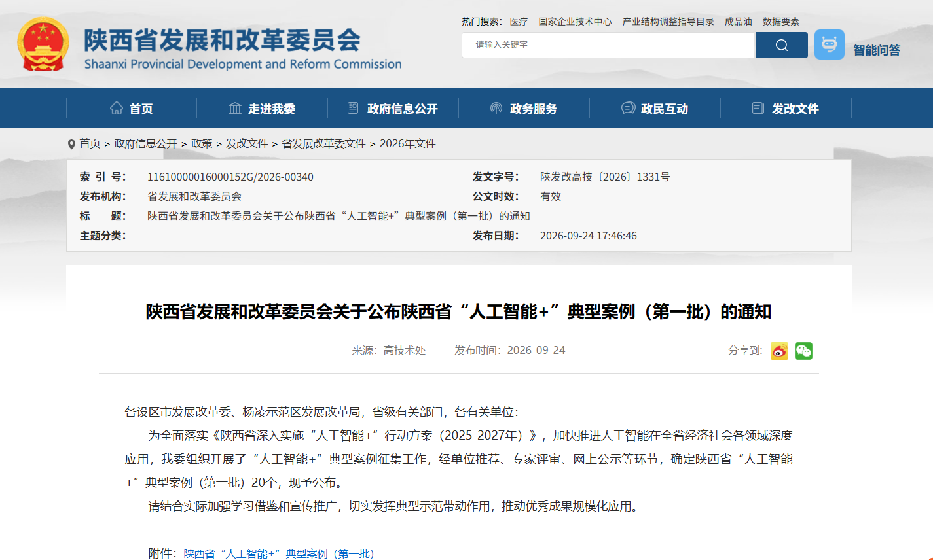Go to 省发展改革委文件 in breadcrumb
This screenshot has height=560, width=933.
(323, 143)
